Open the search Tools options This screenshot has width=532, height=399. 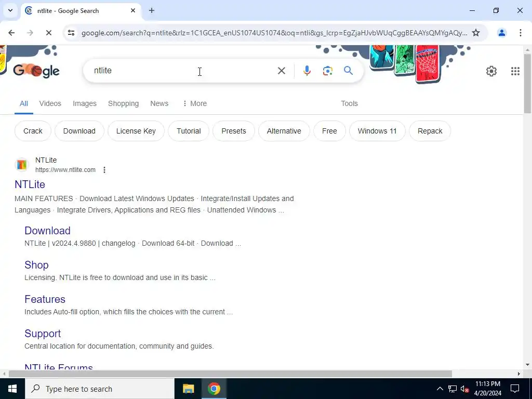tap(349, 103)
